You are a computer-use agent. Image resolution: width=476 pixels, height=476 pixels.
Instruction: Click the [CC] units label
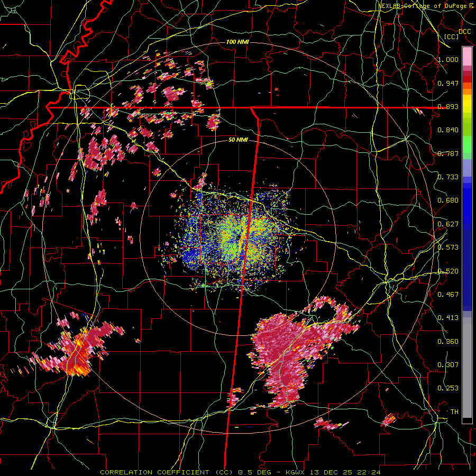pyautogui.click(x=452, y=36)
